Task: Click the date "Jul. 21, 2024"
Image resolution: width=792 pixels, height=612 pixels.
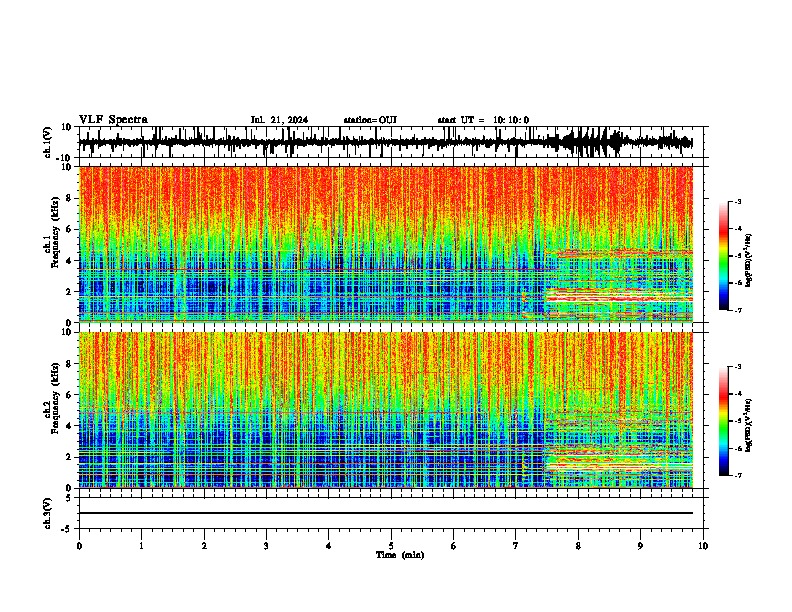Action: (x=279, y=120)
